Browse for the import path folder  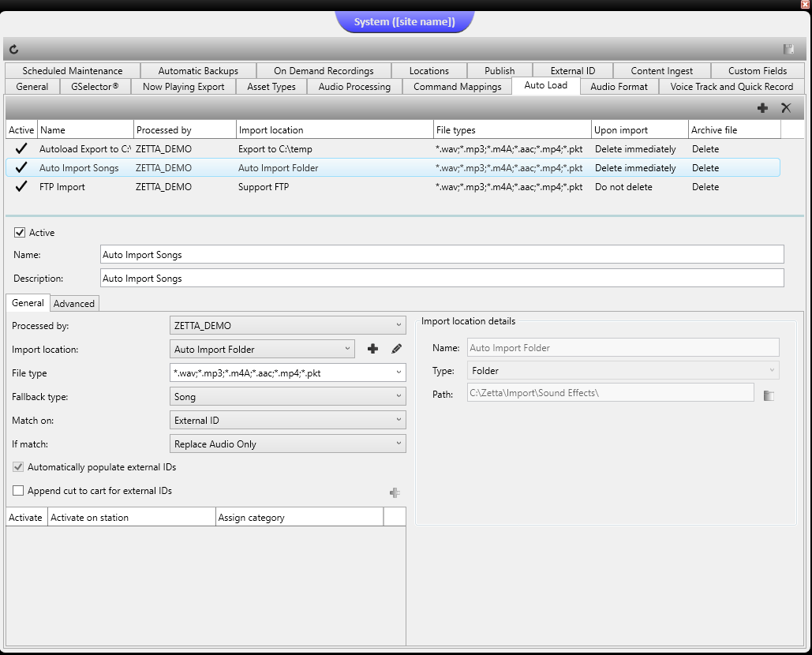(x=769, y=395)
